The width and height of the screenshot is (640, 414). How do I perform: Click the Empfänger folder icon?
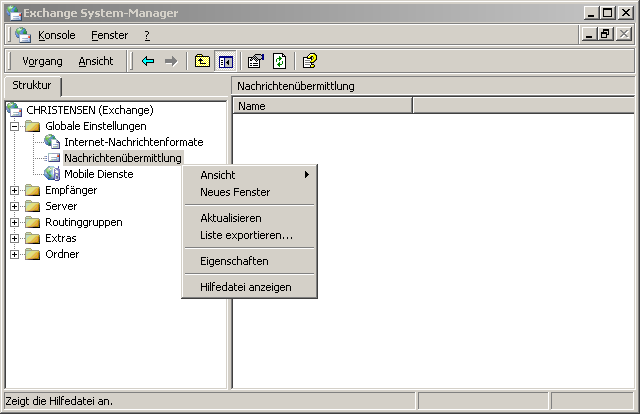point(32,190)
